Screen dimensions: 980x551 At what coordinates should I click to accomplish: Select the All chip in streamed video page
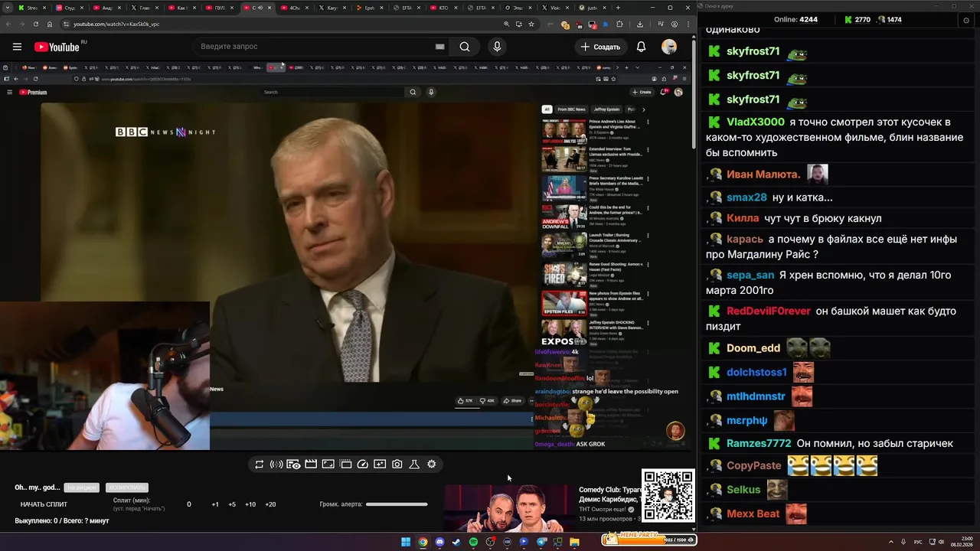[x=547, y=109]
